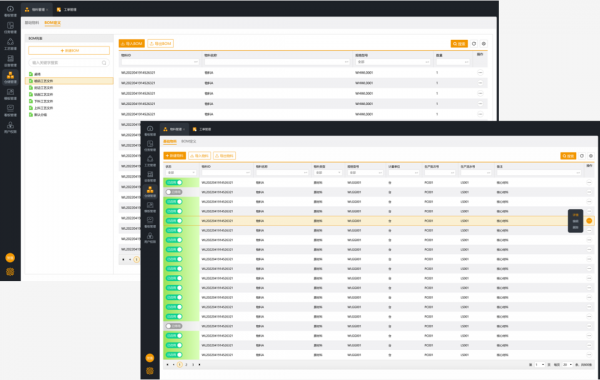This screenshot has height=380, width=600.
Task: Click the orange round avatar at the front sidebar's bottom
Action: click(150, 358)
